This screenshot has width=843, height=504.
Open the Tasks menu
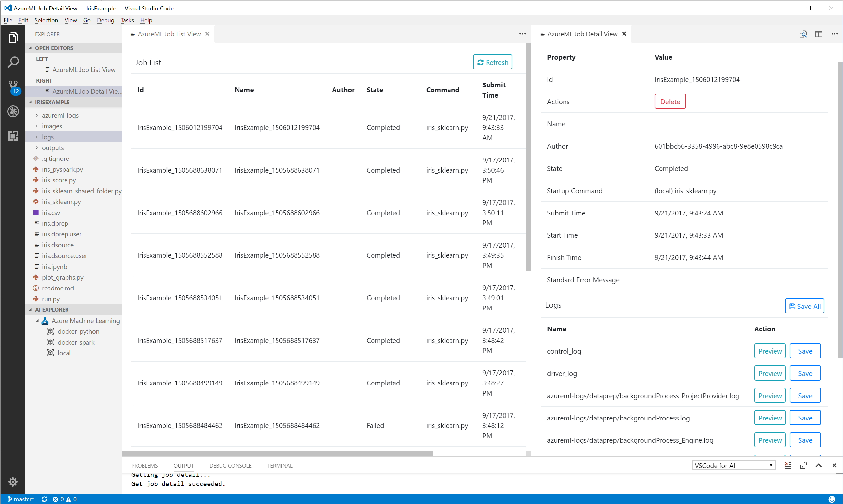(x=127, y=20)
